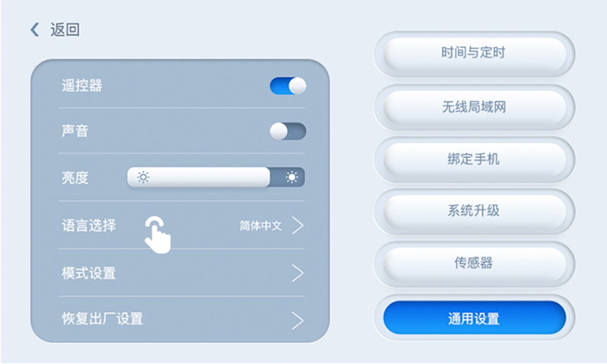Expand 恢复出厂设置 arrow
Screen dimensions: 607x364
pos(298,321)
